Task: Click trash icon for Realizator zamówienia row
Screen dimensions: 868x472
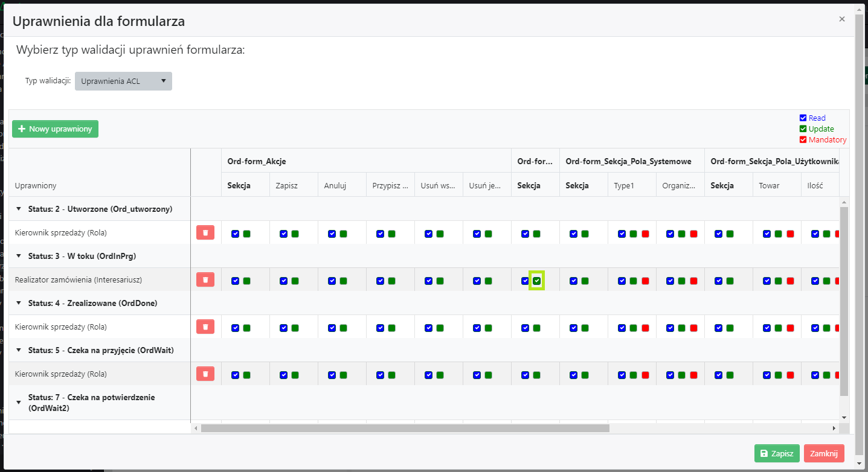Action: point(205,279)
